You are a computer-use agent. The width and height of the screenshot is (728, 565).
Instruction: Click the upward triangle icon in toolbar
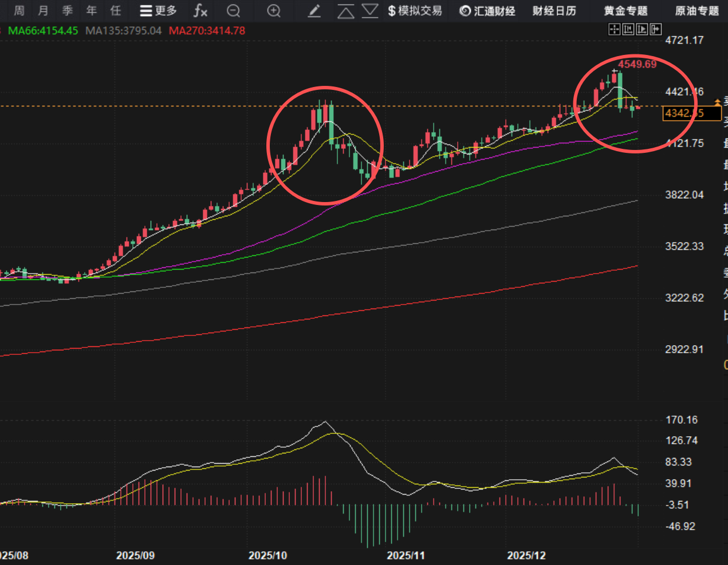point(345,11)
